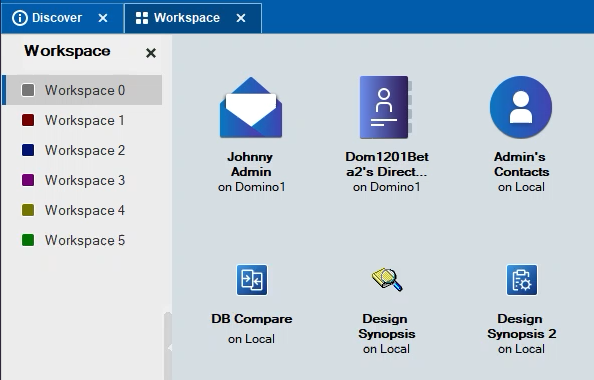Click the gray Workspace 0 color swatch
The height and width of the screenshot is (380, 594).
(x=28, y=90)
